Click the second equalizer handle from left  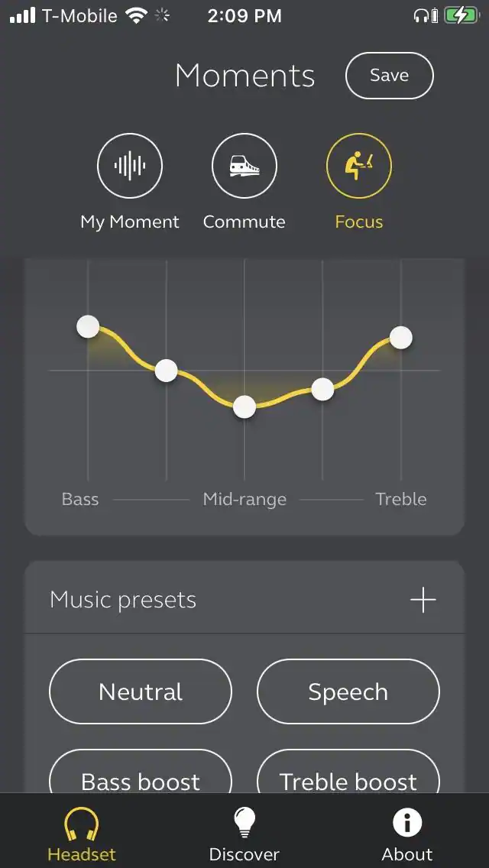pos(167,371)
